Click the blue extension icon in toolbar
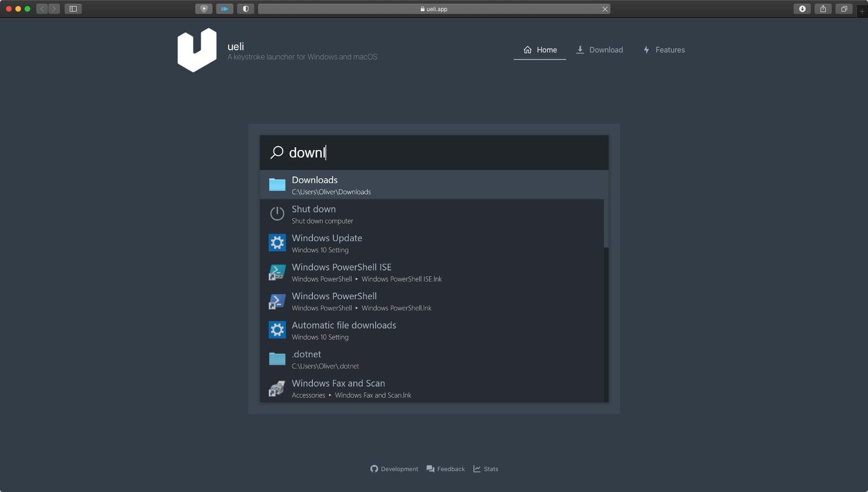This screenshot has height=492, width=868. click(x=225, y=9)
